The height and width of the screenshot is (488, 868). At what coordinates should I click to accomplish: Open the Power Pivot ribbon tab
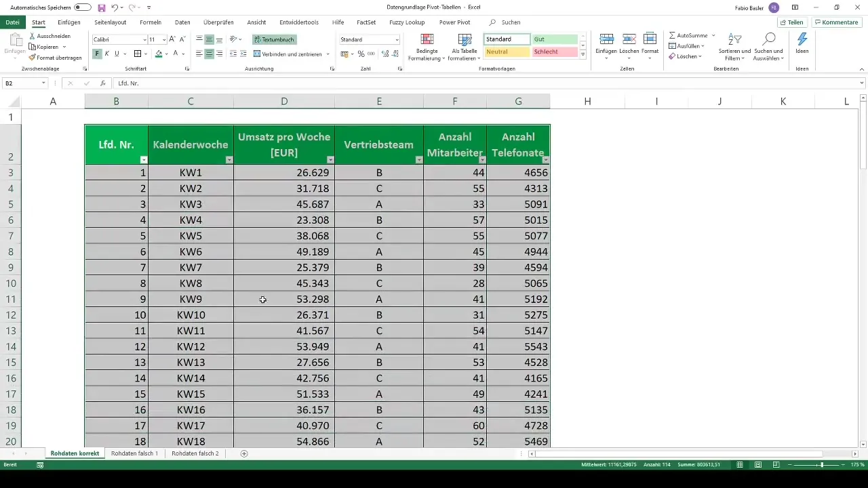click(x=454, y=22)
